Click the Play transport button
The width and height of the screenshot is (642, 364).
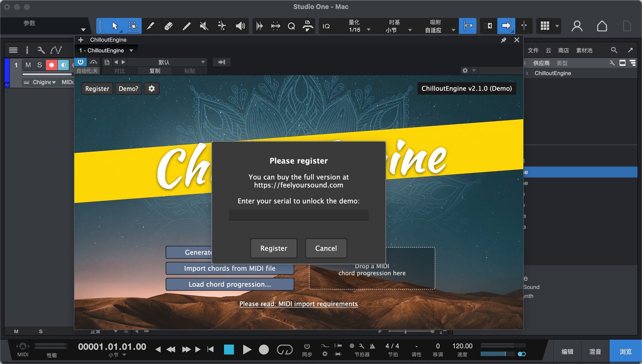[247, 350]
